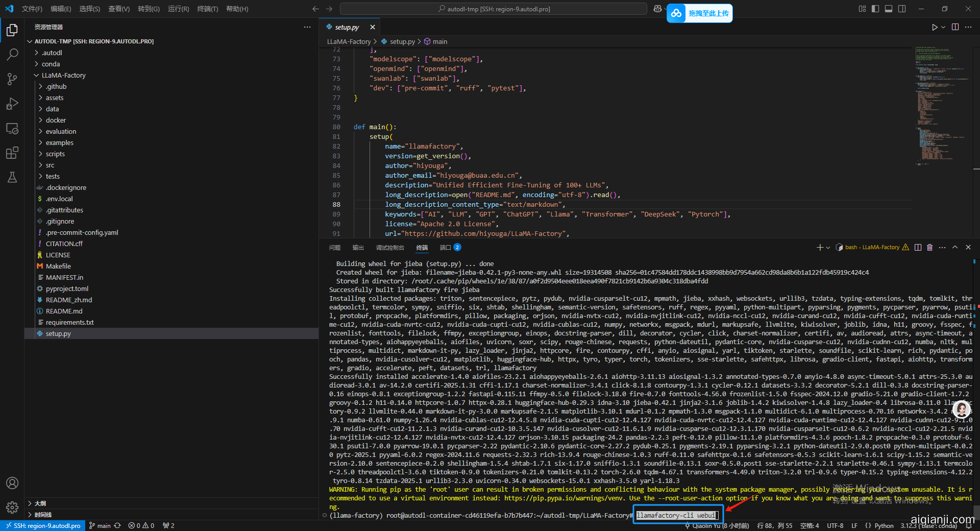Open the Search view in activity bar
This screenshot has height=531, width=980.
click(12, 54)
